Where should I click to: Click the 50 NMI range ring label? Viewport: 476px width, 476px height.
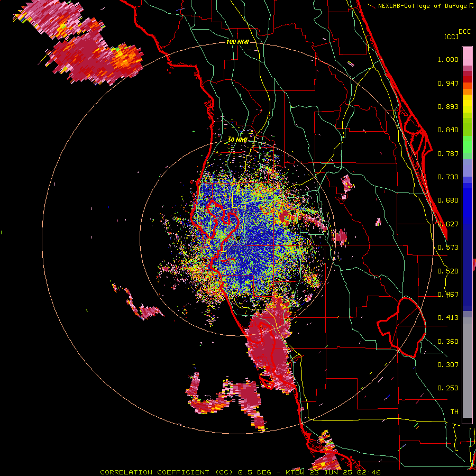click(237, 140)
